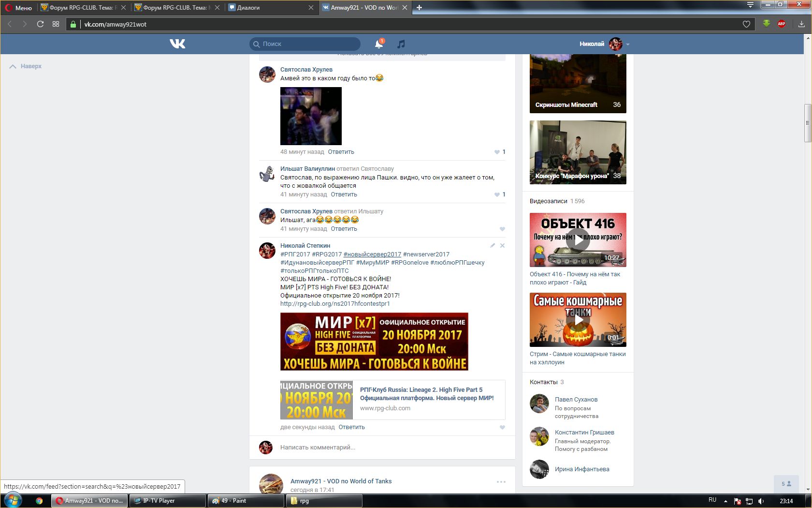This screenshot has height=508, width=812.
Task: Open the music note icon
Action: pos(401,44)
